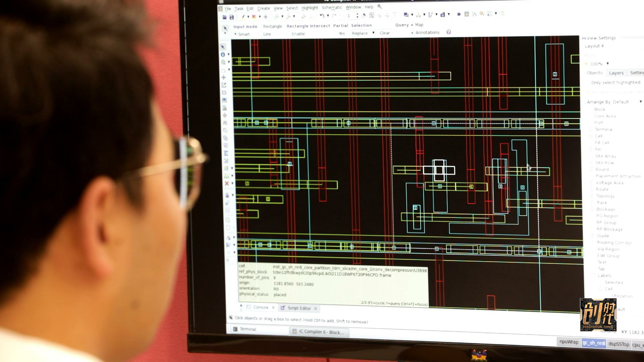Click the red X delete tool

pyautogui.click(x=227, y=183)
